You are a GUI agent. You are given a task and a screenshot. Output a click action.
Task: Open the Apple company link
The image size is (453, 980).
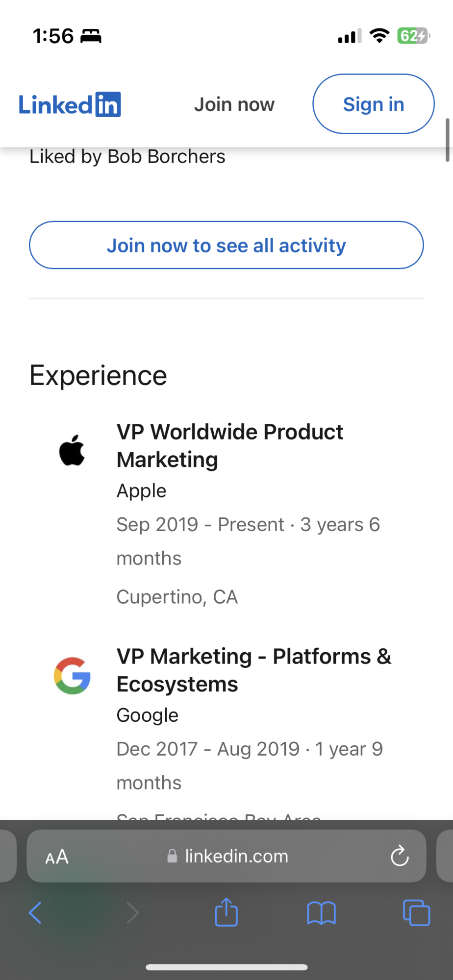point(141,490)
